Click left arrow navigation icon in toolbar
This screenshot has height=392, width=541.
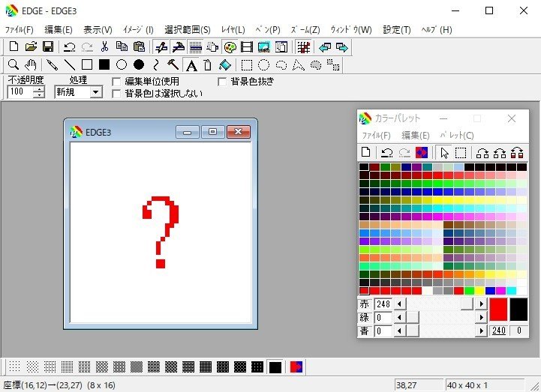pyautogui.click(x=325, y=47)
